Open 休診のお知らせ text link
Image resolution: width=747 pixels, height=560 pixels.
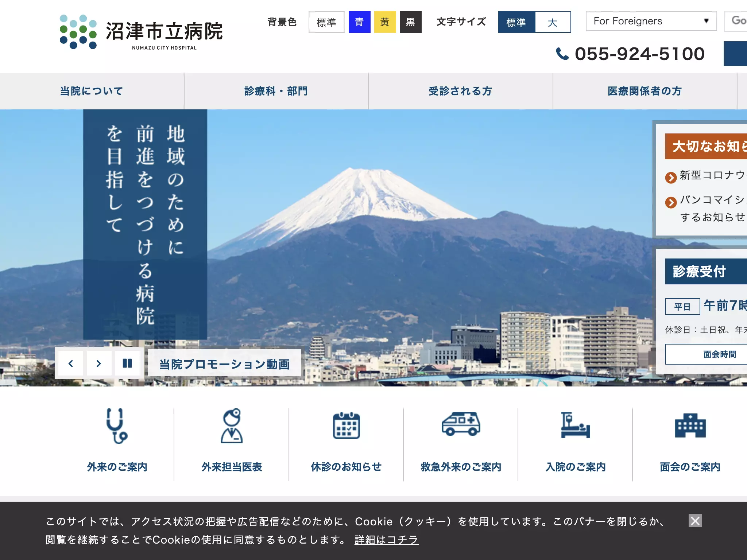pyautogui.click(x=346, y=467)
